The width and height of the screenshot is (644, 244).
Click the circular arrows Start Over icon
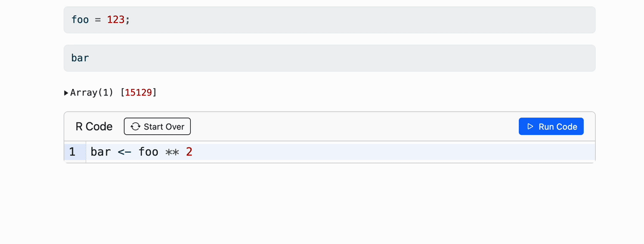[x=135, y=126]
